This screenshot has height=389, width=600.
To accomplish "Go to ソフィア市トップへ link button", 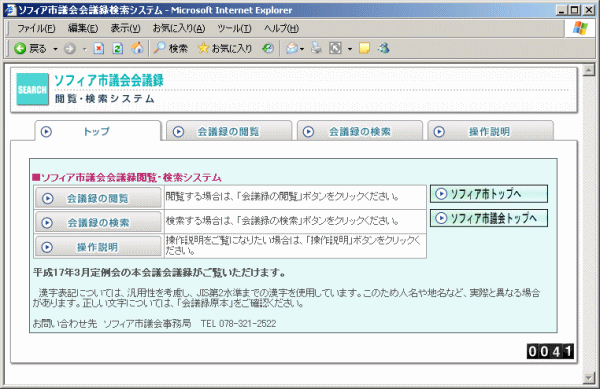I will coord(489,194).
